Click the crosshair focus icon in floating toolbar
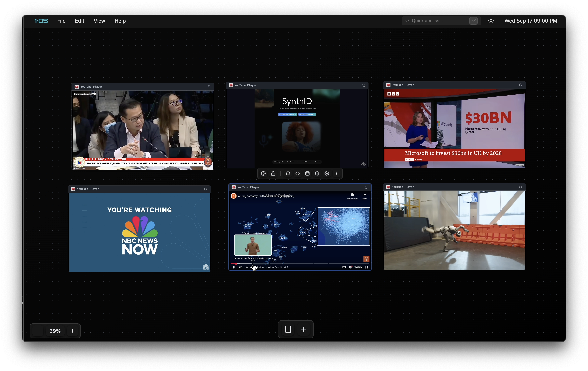 (x=263, y=173)
